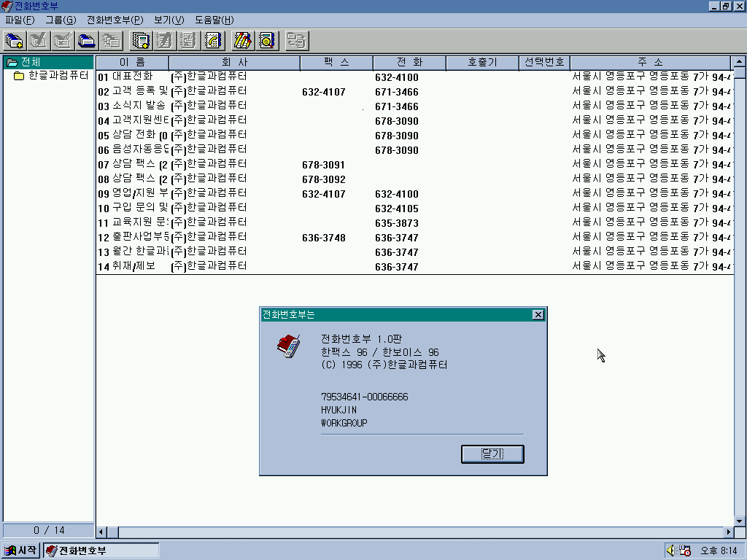Click the grayed copy group cards icon
The image size is (747, 560).
pyautogui.click(x=112, y=41)
